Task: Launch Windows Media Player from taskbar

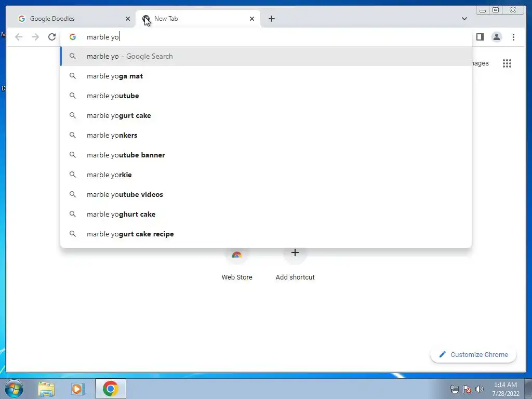Action: pyautogui.click(x=77, y=389)
